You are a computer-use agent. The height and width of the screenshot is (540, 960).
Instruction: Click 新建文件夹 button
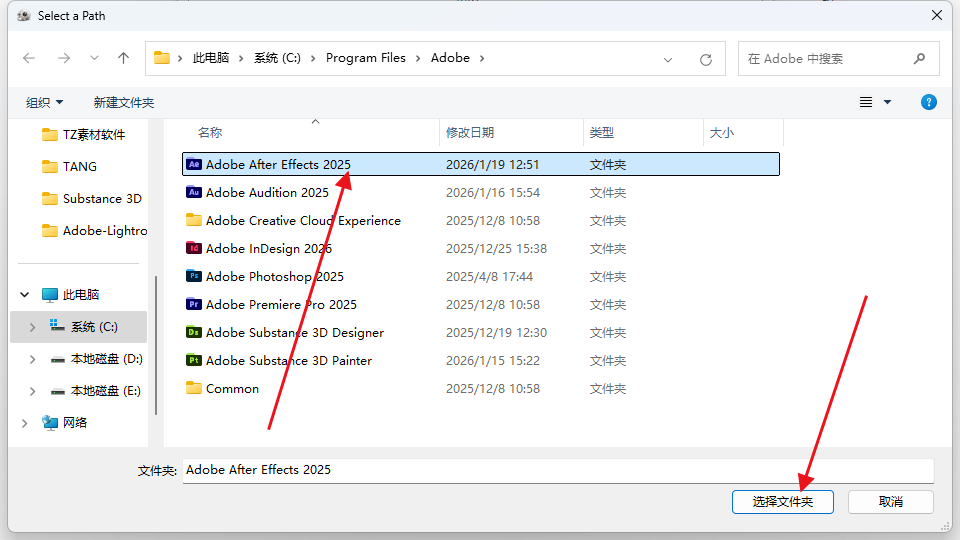pos(124,102)
